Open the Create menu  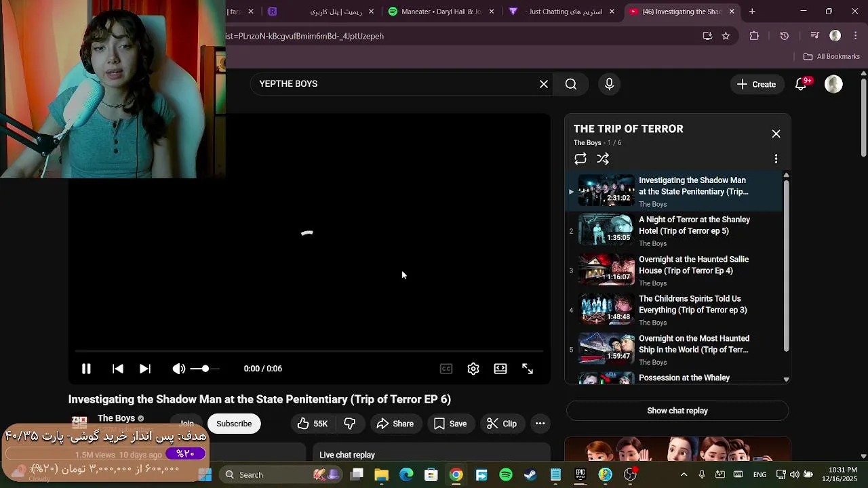[757, 84]
